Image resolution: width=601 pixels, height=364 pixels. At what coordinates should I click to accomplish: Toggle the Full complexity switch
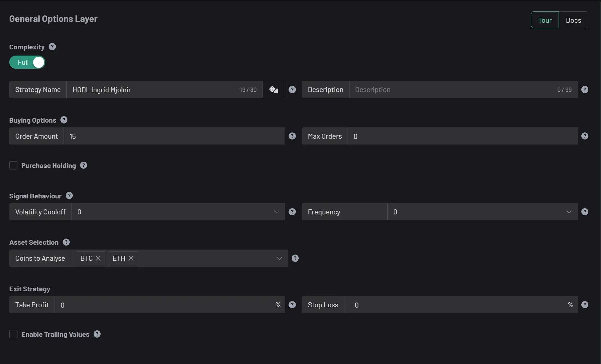(x=27, y=62)
